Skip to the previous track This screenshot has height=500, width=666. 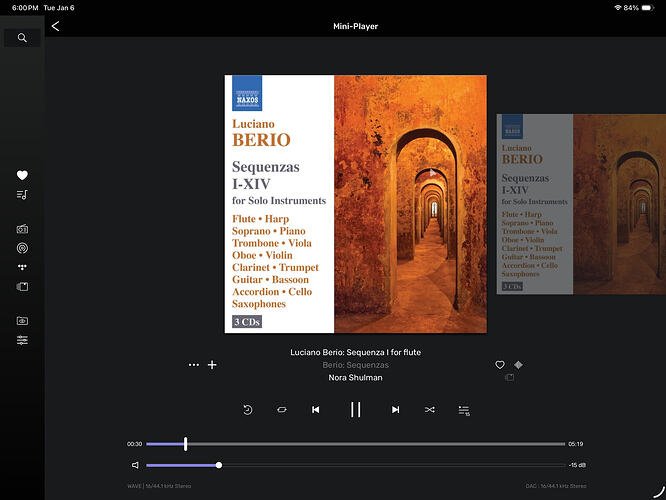(316, 410)
